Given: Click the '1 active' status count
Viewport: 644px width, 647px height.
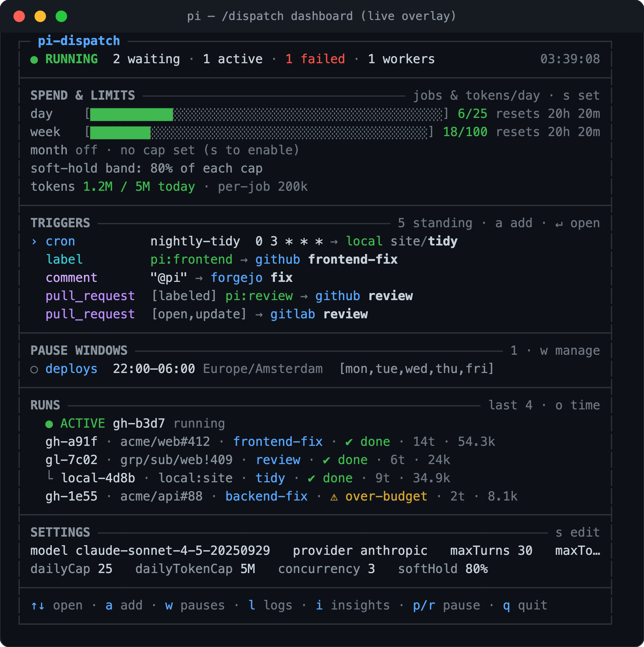Looking at the screenshot, I should 233,59.
